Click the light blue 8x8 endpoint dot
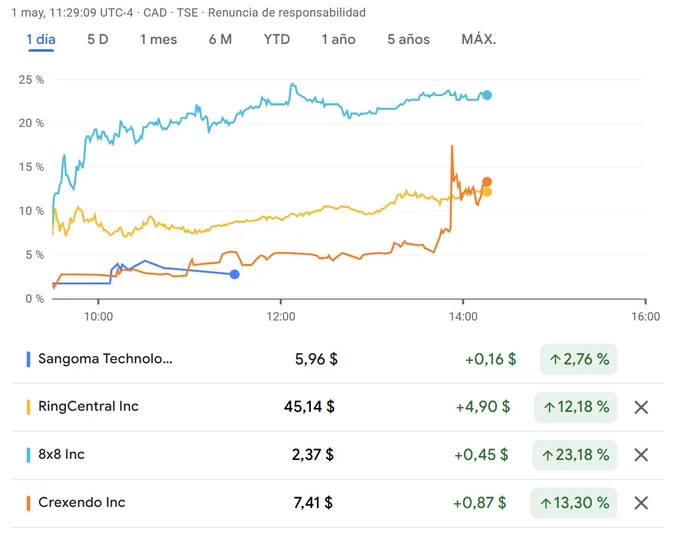 point(487,95)
